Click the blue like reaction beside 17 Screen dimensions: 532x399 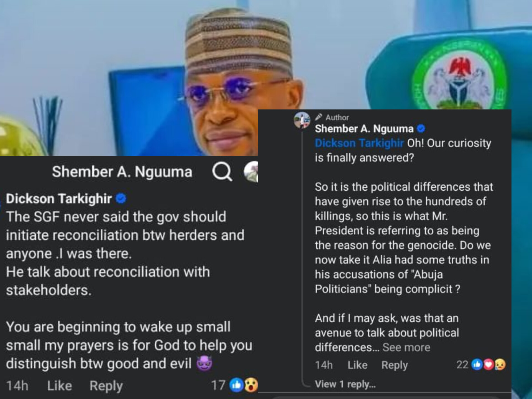tap(236, 385)
